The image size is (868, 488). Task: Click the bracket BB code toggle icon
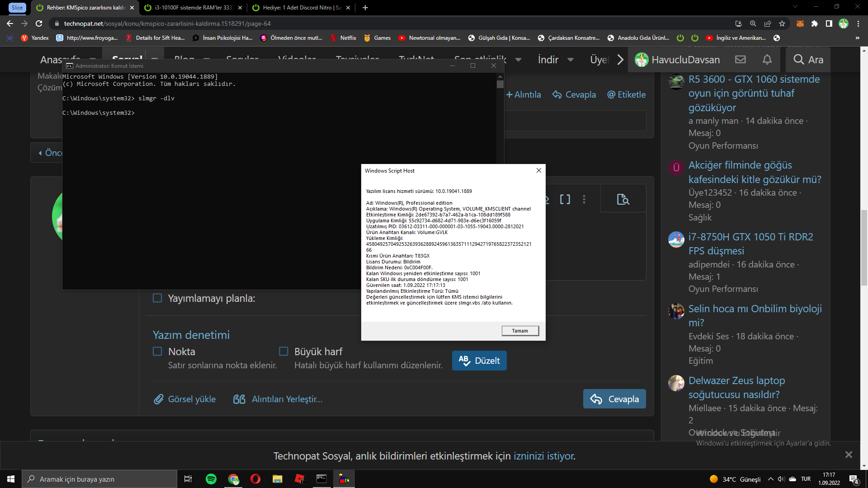pyautogui.click(x=565, y=199)
